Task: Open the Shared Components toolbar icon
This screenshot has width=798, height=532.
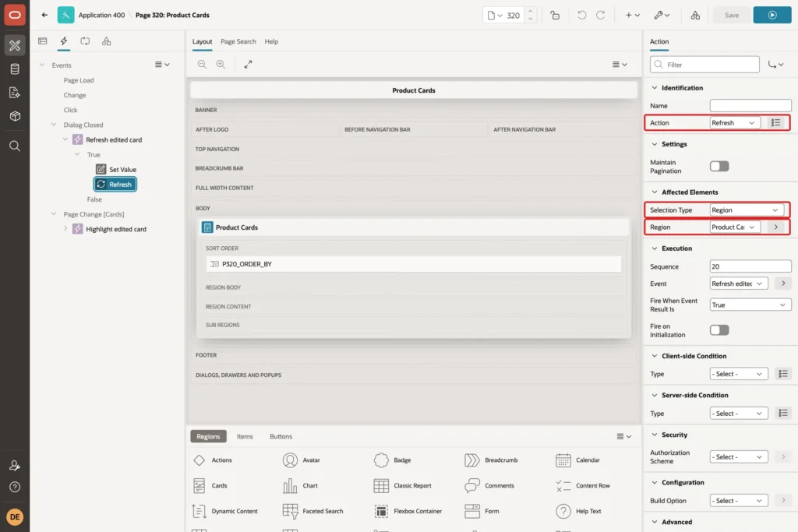Action: tap(695, 16)
